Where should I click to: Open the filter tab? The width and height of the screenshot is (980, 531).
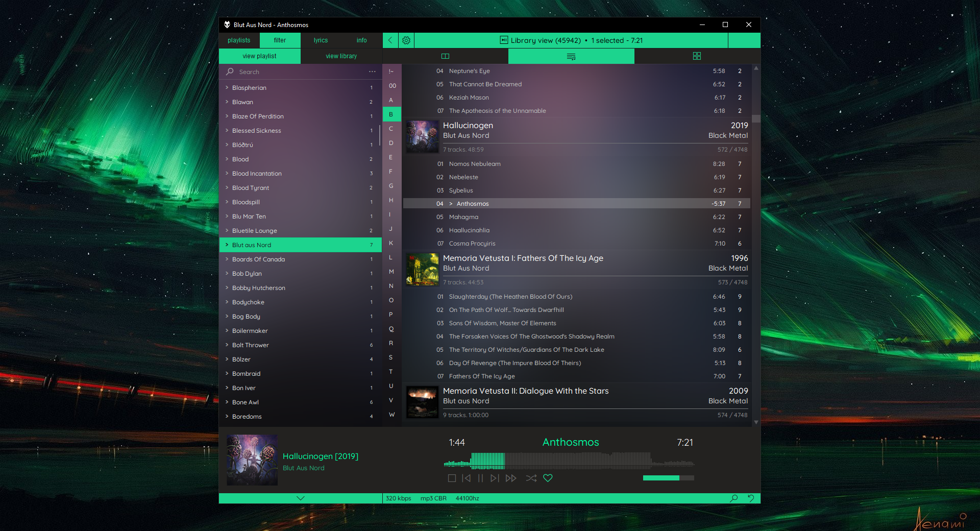[280, 40]
